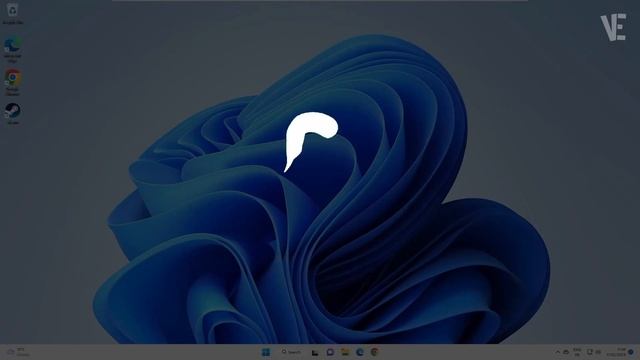Screen dimensions: 640x360
Task: Open the blue notification badge
Action: (631, 352)
